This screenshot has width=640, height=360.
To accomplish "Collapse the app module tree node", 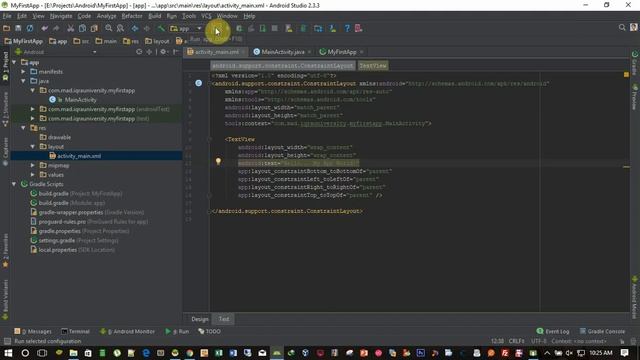I will click(15, 62).
